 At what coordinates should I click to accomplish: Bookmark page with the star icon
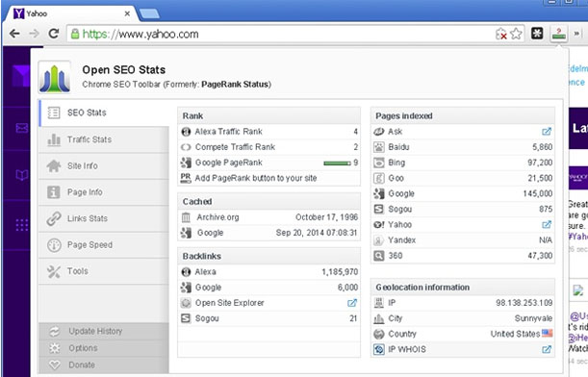click(x=517, y=34)
